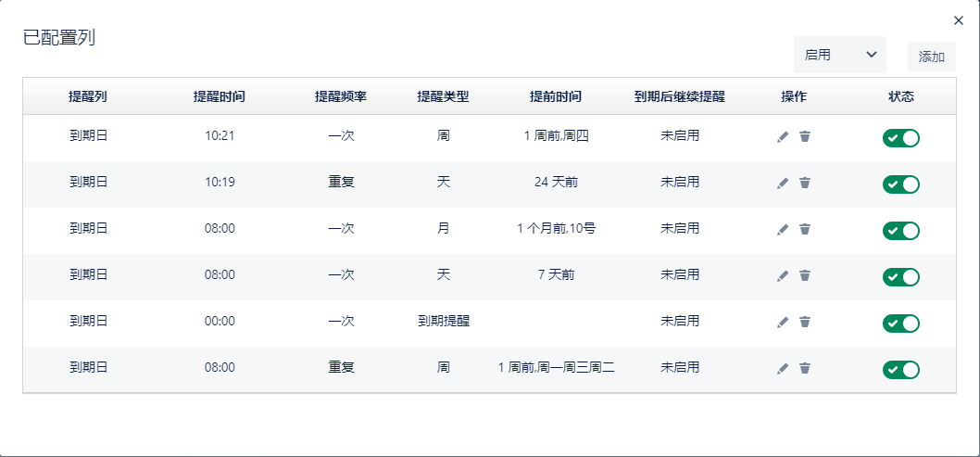Select the 1 周前,周四 cell
Image resolution: width=980 pixels, height=457 pixels.
click(556, 136)
